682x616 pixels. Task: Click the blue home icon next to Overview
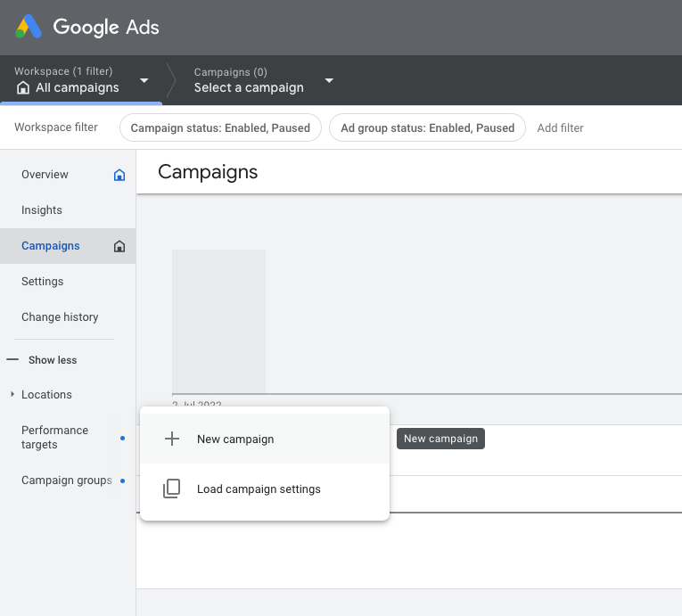[119, 175]
